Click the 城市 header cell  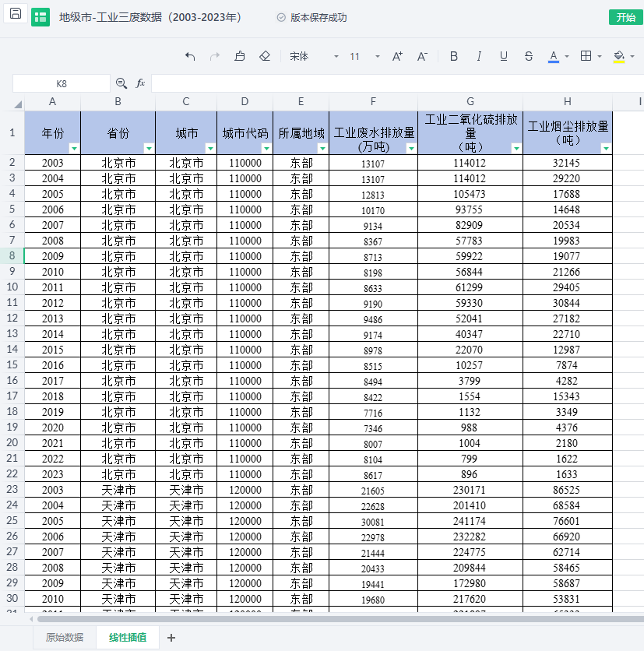[186, 133]
